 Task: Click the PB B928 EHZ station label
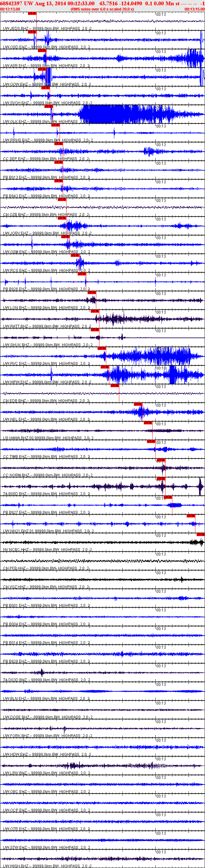(47, 661)
